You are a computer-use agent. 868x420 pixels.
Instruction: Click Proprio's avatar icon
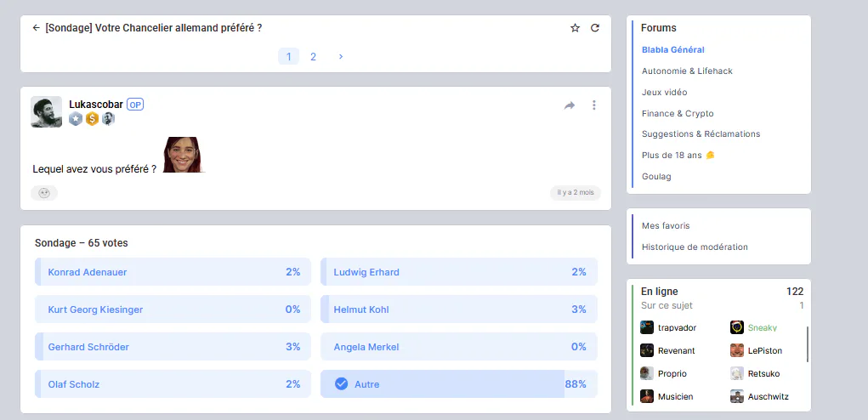[647, 373]
